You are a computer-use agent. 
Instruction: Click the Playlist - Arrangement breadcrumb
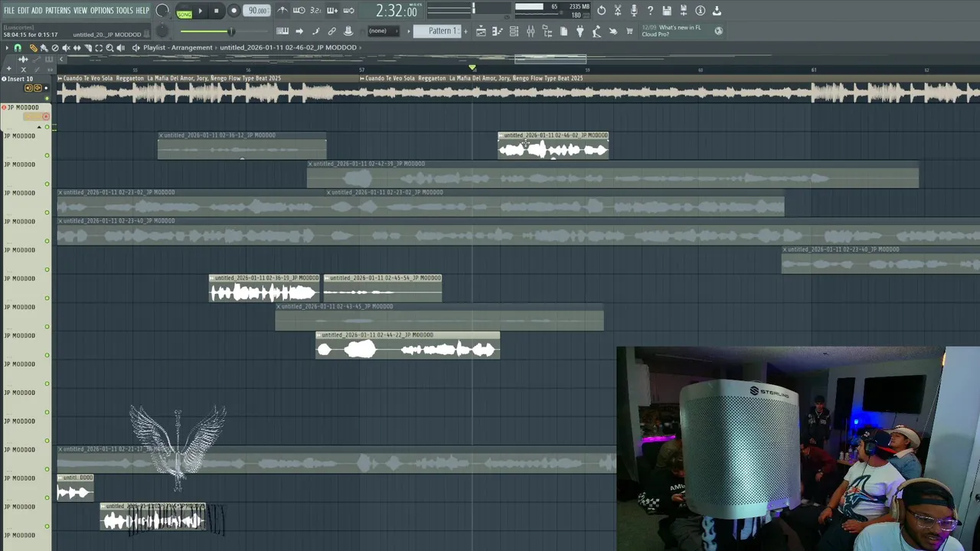coord(178,47)
